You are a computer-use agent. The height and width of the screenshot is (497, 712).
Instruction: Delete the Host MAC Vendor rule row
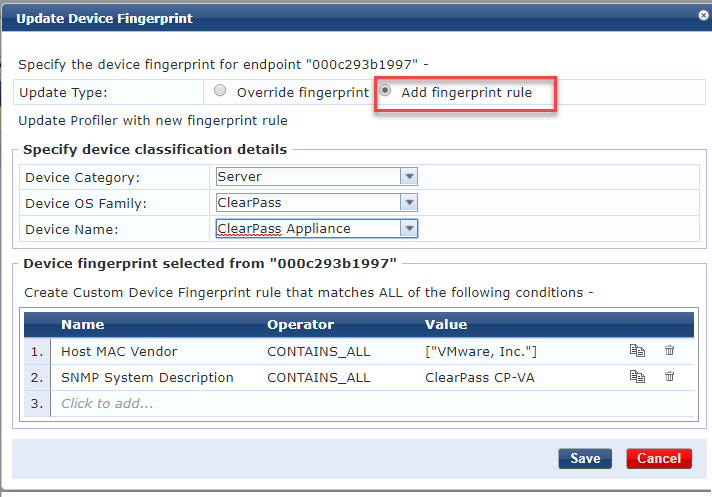click(x=669, y=350)
